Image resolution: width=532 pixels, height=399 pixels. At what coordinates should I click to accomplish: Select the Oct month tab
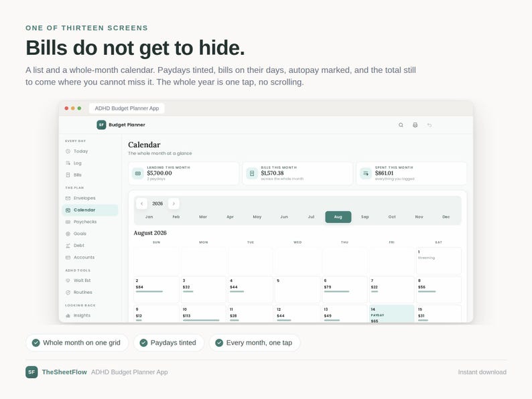tap(392, 217)
